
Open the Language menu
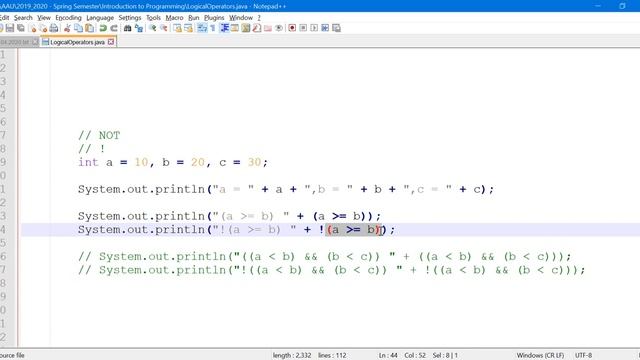pos(100,18)
